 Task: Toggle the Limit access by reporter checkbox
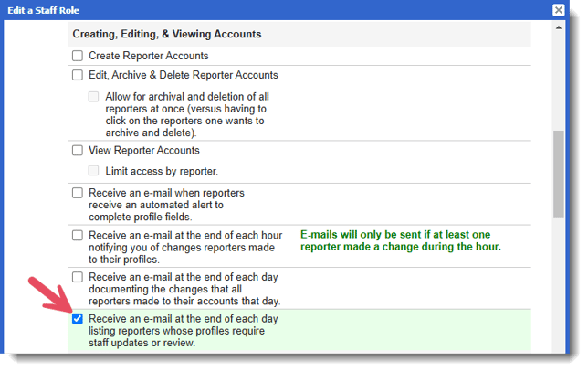94,171
